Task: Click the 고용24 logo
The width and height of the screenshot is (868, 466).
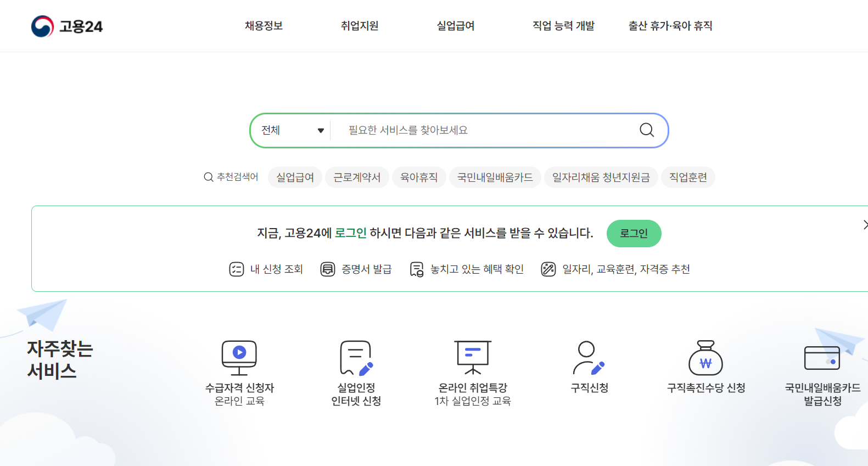Action: tap(67, 26)
